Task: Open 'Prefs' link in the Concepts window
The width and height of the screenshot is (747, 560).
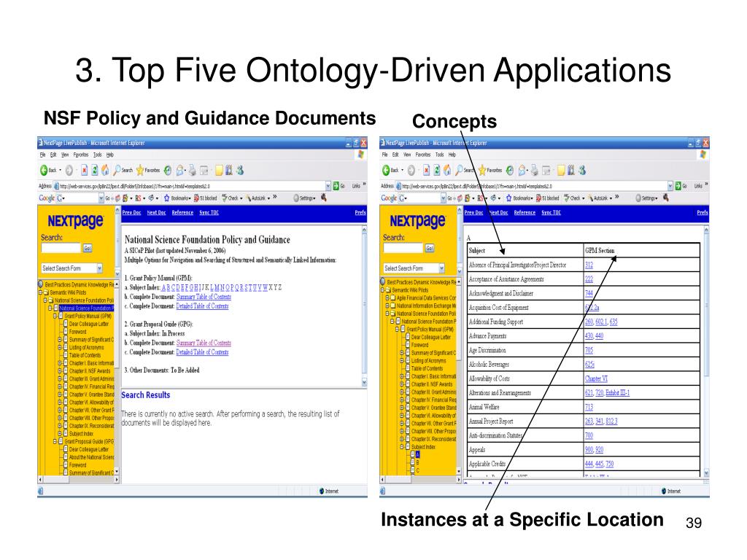Action: click(x=703, y=212)
